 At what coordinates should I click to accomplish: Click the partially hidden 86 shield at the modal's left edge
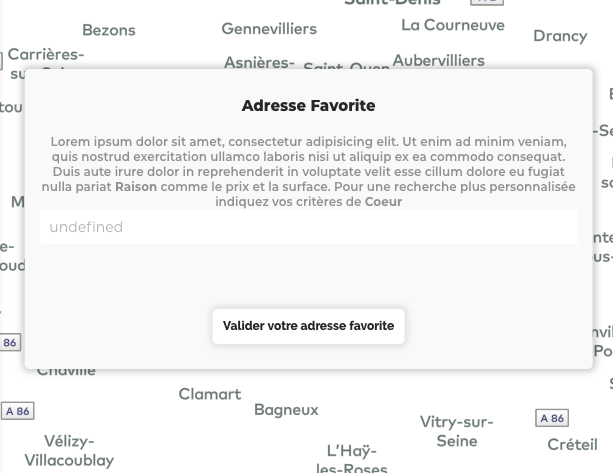(x=10, y=342)
